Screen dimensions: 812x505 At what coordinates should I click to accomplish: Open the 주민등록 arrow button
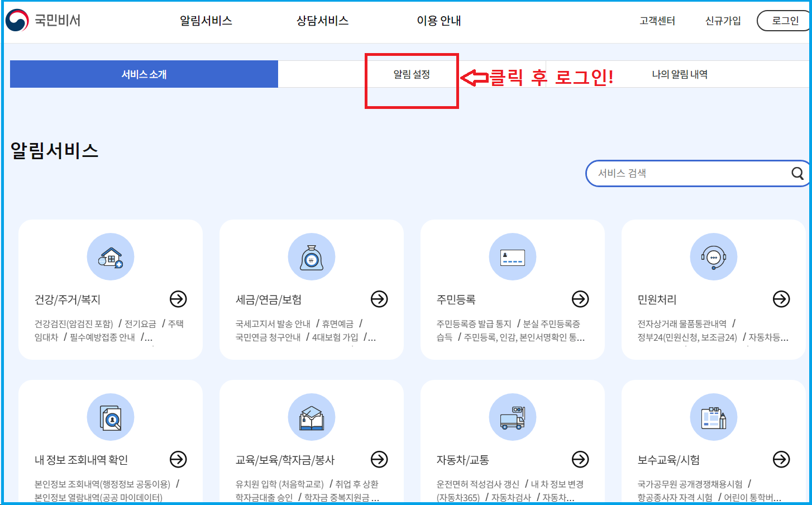580,299
